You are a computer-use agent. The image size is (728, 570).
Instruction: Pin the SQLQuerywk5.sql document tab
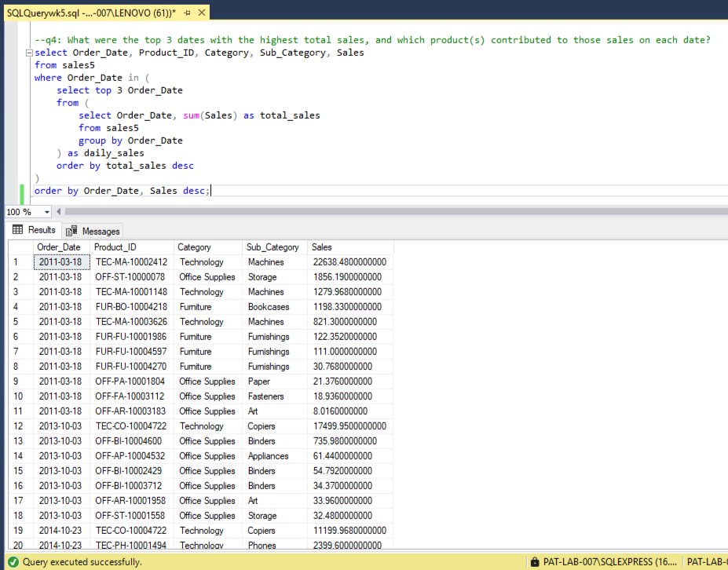click(187, 13)
